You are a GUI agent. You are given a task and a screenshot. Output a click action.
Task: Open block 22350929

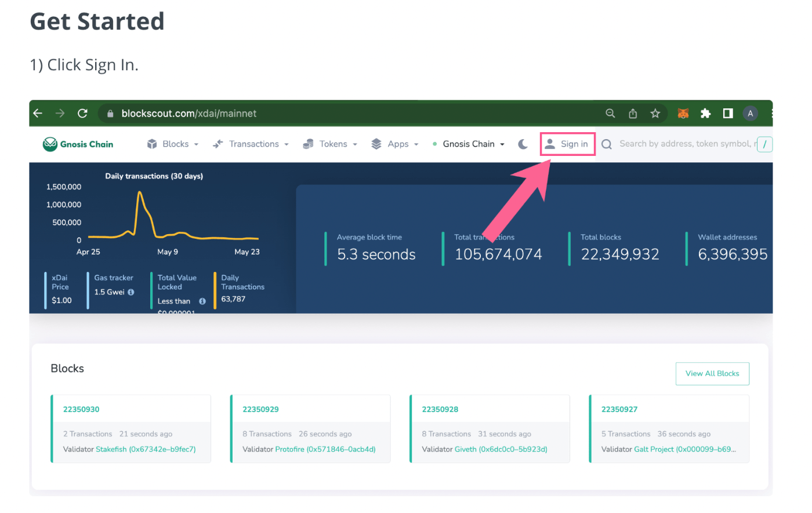pos(260,410)
